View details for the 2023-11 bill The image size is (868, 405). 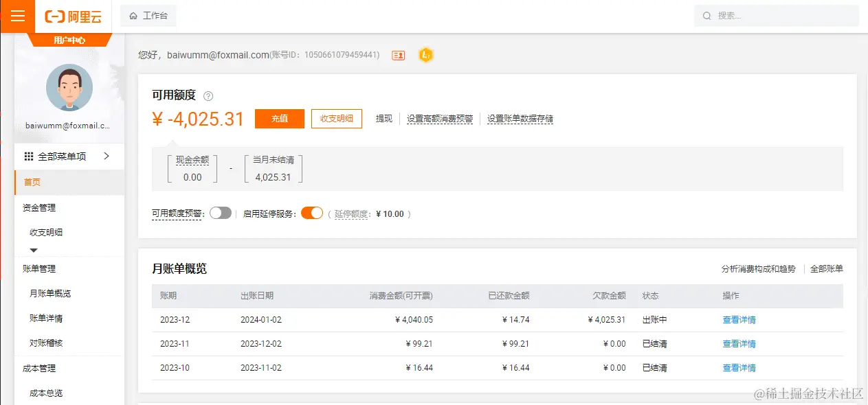click(739, 344)
